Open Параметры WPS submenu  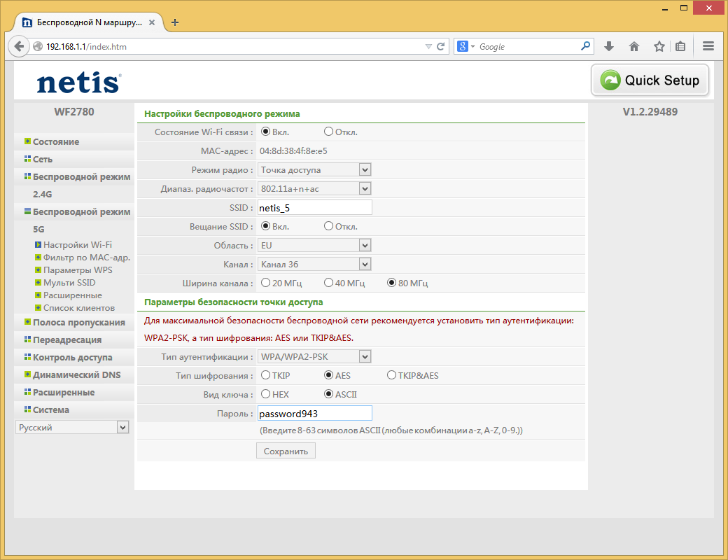[78, 269]
